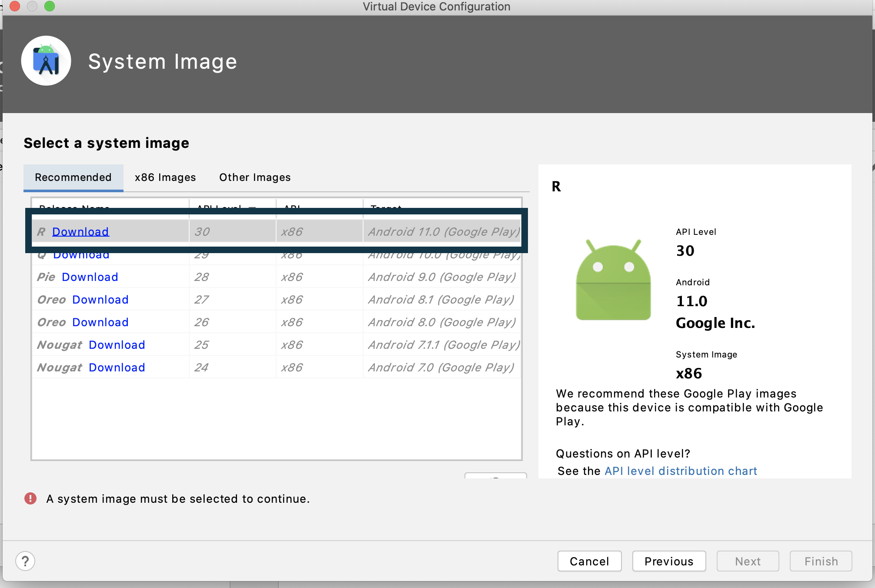Viewport: 875px width, 588px height.
Task: Download the Nougat API 24 image
Action: [117, 367]
